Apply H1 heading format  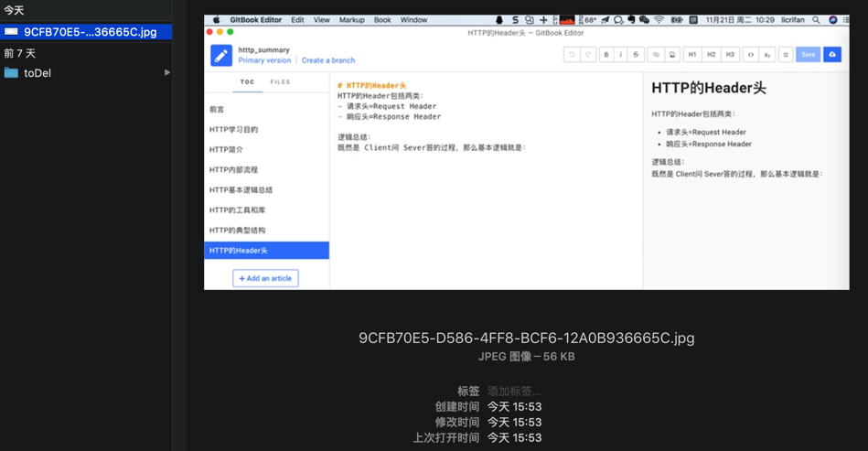point(692,54)
